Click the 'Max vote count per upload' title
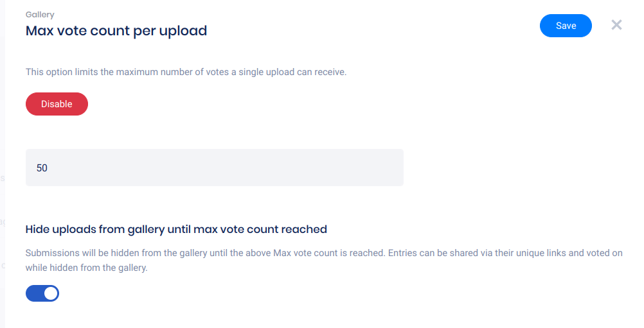644x328 pixels. click(116, 30)
